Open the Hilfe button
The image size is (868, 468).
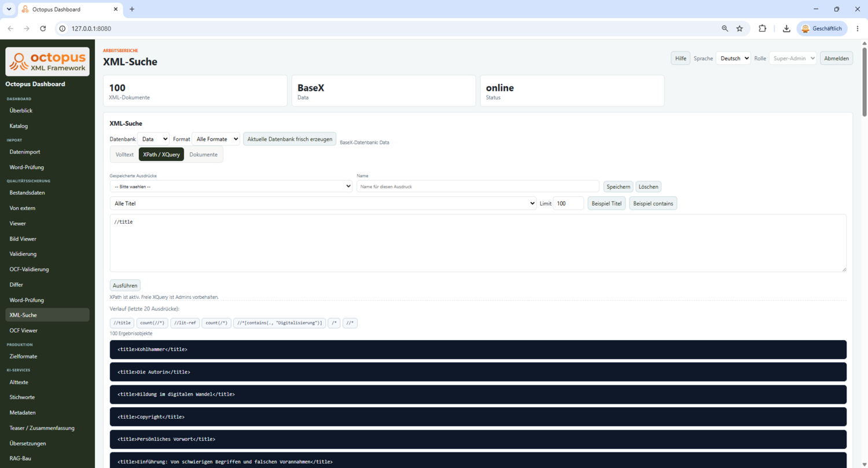click(681, 58)
